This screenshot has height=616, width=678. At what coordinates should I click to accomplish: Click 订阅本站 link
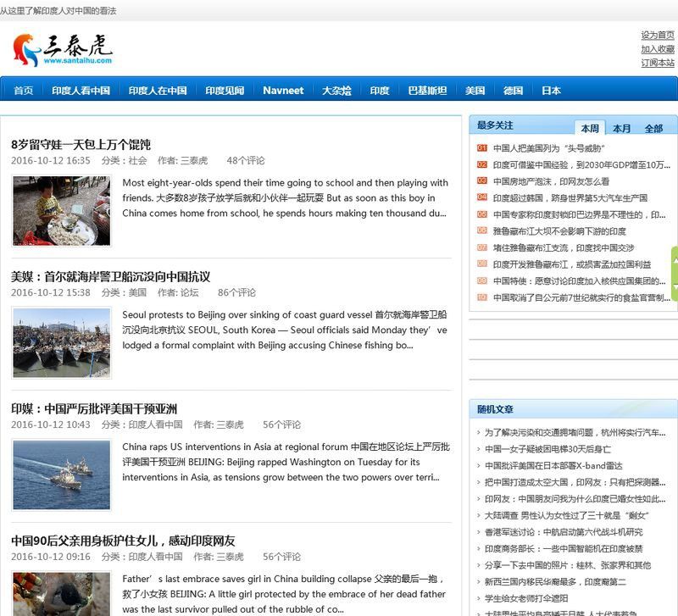(x=658, y=63)
